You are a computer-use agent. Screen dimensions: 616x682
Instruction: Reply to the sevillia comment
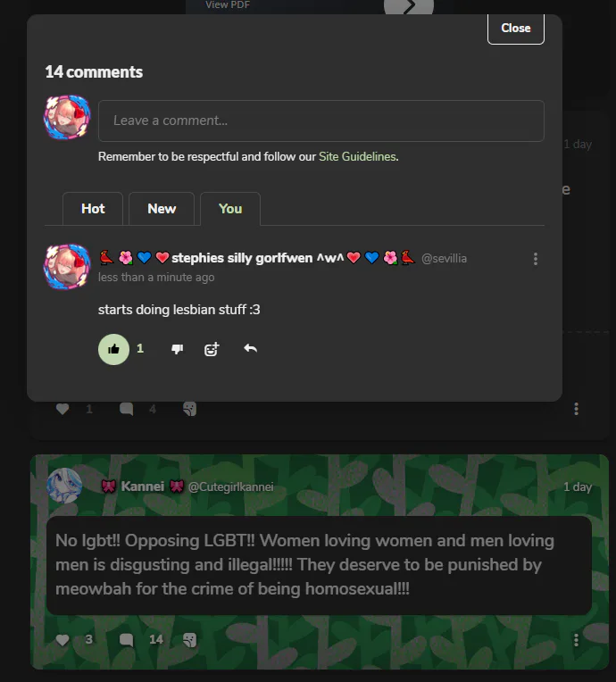pyautogui.click(x=251, y=349)
